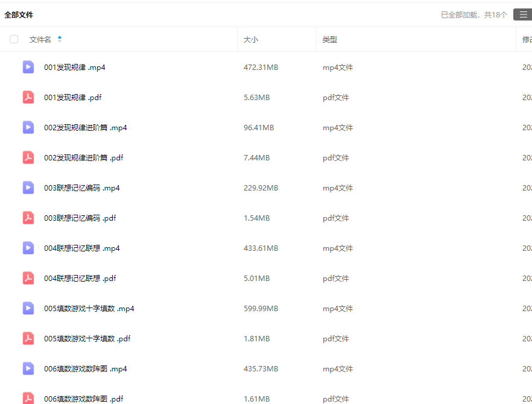Image resolution: width=532 pixels, height=404 pixels.
Task: Sort files by 类型 column
Action: [330, 39]
